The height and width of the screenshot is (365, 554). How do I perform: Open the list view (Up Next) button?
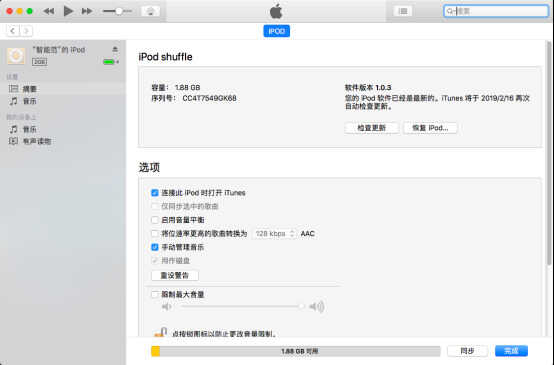click(403, 11)
